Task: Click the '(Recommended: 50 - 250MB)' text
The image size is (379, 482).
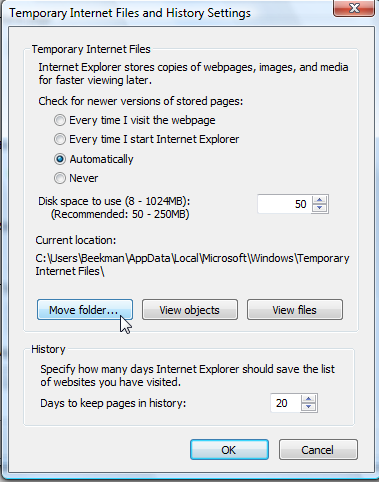Action: pyautogui.click(x=120, y=214)
